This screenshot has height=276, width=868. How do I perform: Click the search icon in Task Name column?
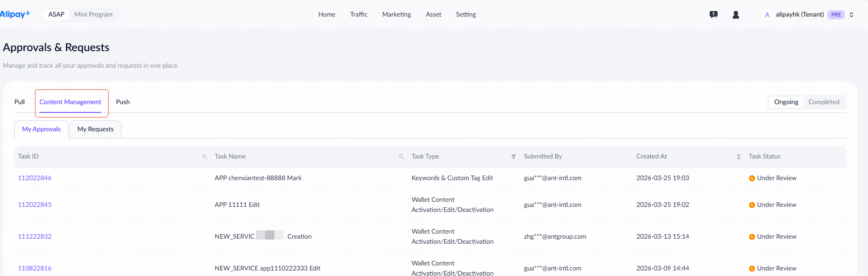pos(401,157)
